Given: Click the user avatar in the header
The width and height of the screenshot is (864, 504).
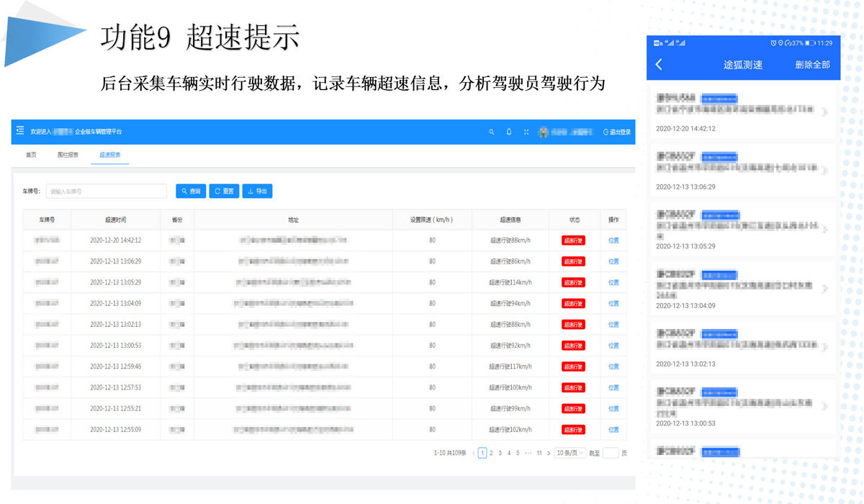Looking at the screenshot, I should [x=544, y=132].
